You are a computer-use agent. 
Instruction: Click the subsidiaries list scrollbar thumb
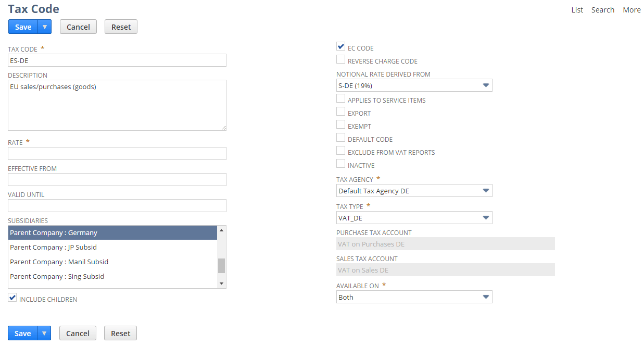point(221,266)
